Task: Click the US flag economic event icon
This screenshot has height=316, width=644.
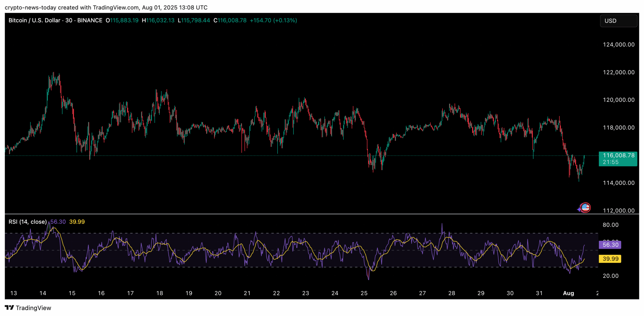Action: coord(585,207)
